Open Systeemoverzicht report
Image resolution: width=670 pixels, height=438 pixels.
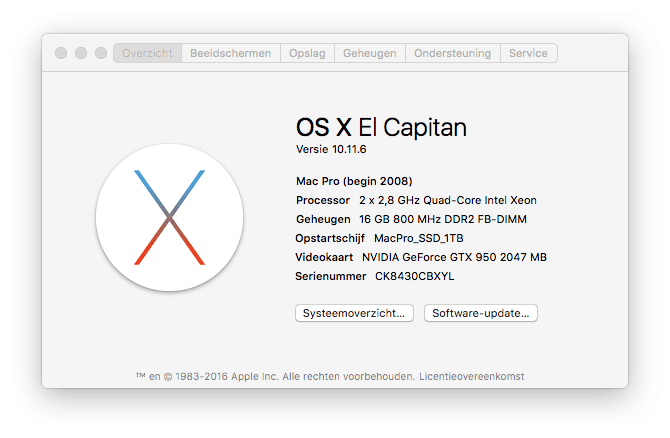click(354, 313)
